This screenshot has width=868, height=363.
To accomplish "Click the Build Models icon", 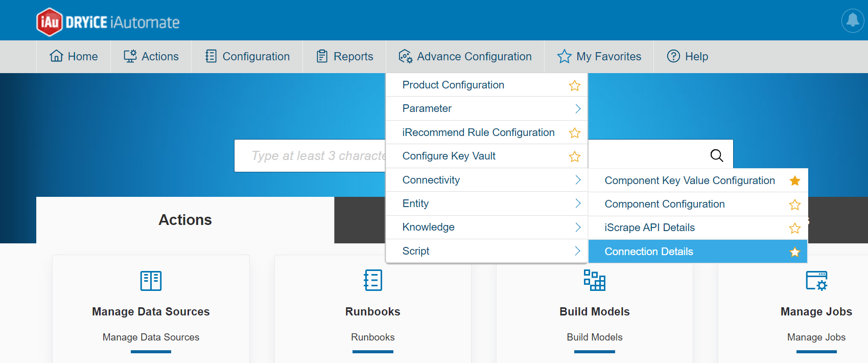I will coord(594,280).
